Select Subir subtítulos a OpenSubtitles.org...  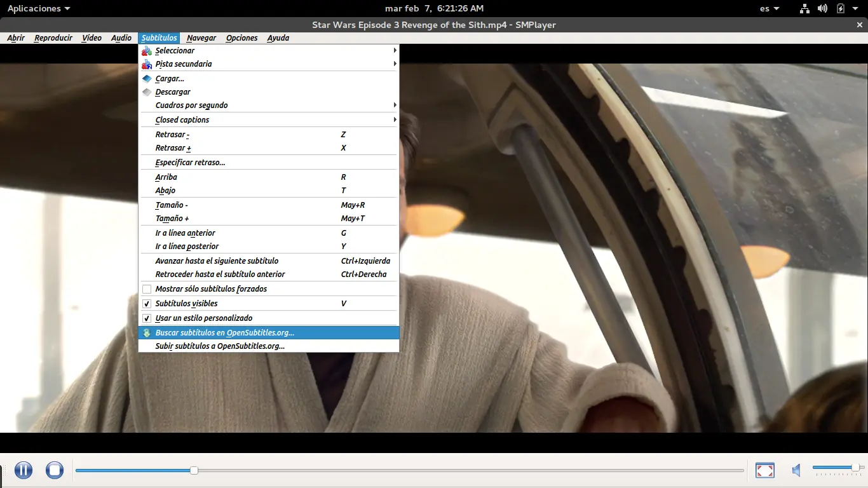269,346
